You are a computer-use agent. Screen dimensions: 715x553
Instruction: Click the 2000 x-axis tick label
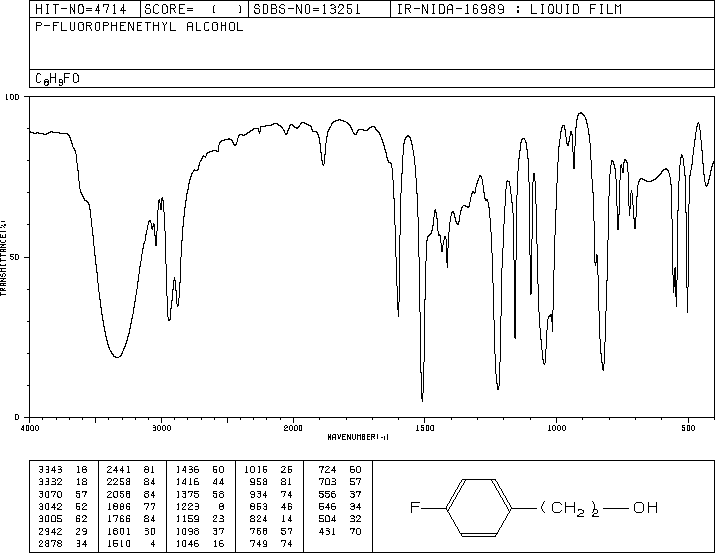coord(293,428)
